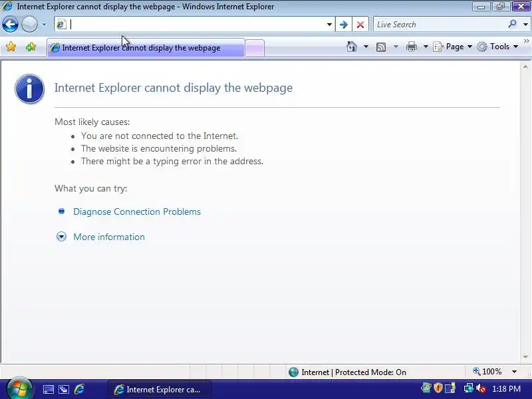
Task: Click 'Internet | Protected Mode: On' status text
Action: pyautogui.click(x=354, y=372)
